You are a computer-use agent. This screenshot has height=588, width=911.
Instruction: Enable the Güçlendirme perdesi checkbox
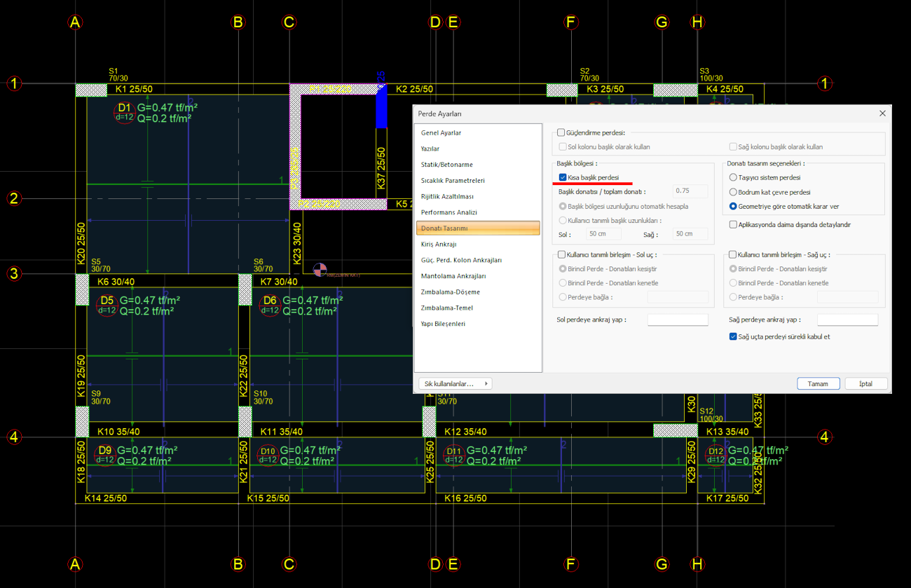tap(561, 132)
